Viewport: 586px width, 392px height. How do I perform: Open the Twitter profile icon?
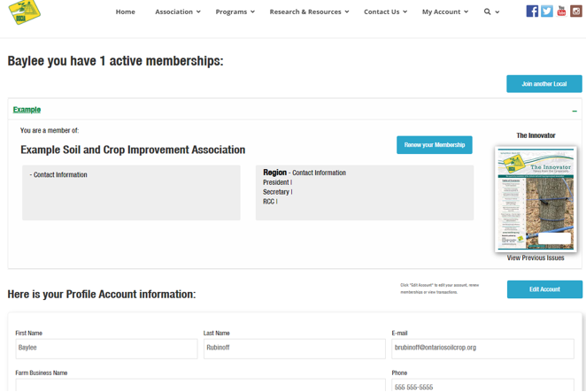(547, 12)
